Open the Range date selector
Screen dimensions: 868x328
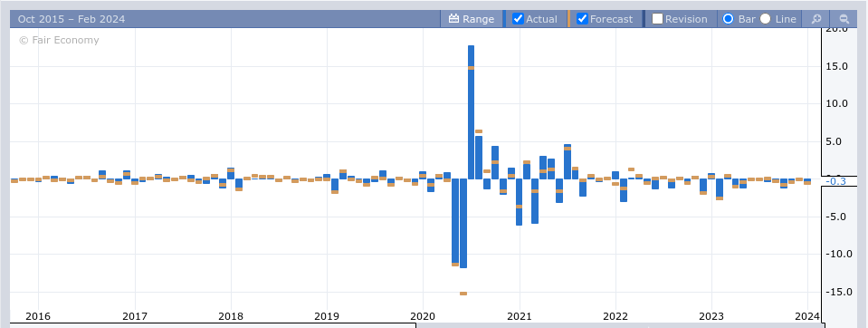point(471,19)
